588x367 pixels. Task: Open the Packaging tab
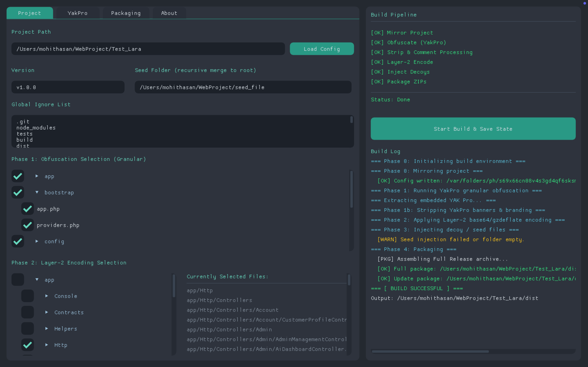tap(126, 13)
